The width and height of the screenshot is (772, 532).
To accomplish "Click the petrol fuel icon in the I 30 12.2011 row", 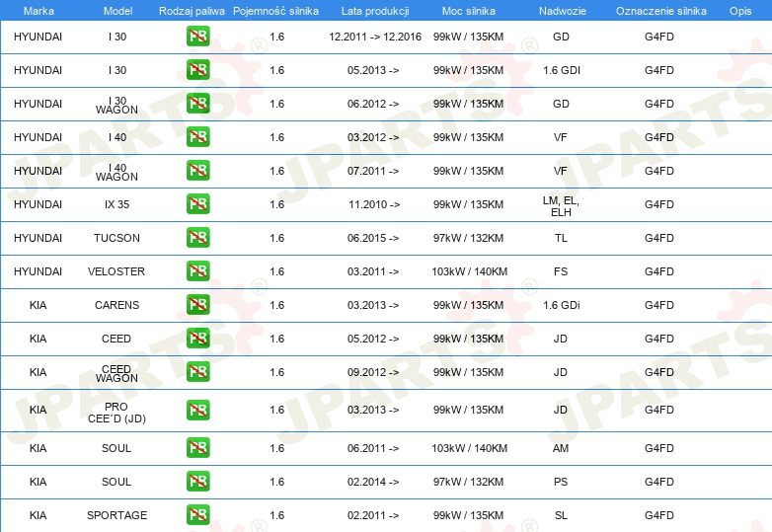I will point(197,37).
